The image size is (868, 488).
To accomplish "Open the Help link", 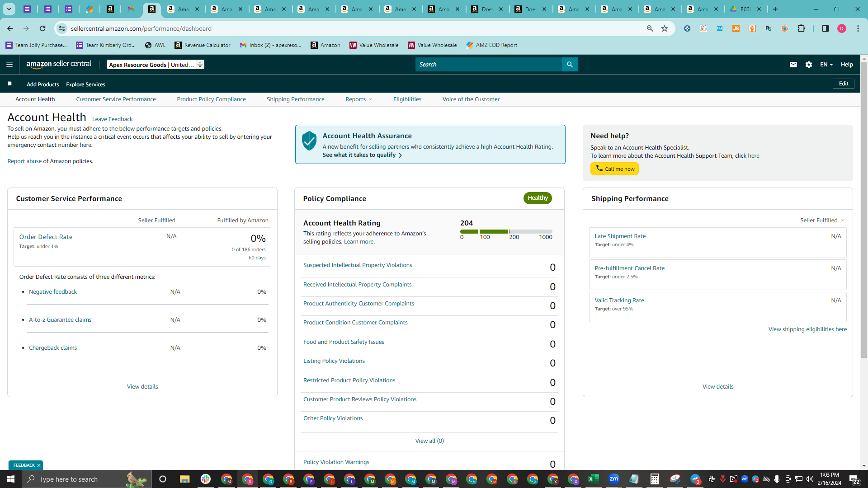I will [x=847, y=65].
